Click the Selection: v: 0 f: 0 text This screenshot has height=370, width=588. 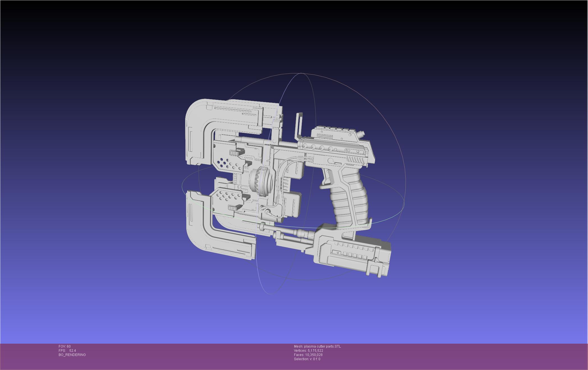(307, 359)
